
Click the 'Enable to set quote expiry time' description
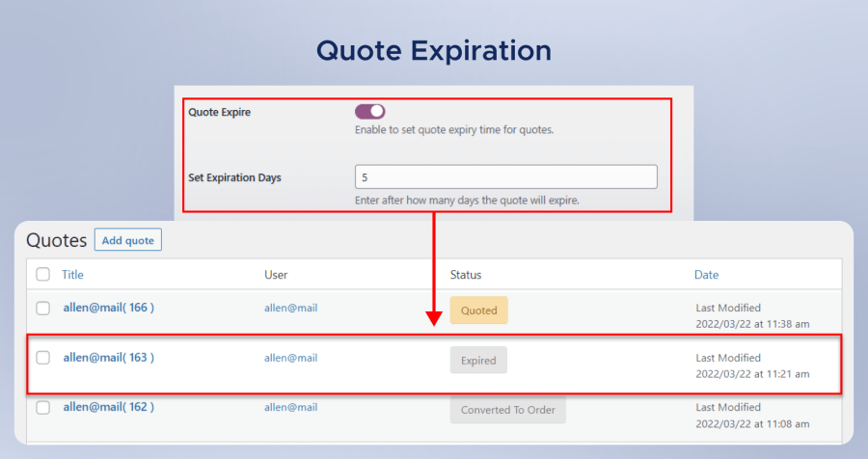pos(454,129)
